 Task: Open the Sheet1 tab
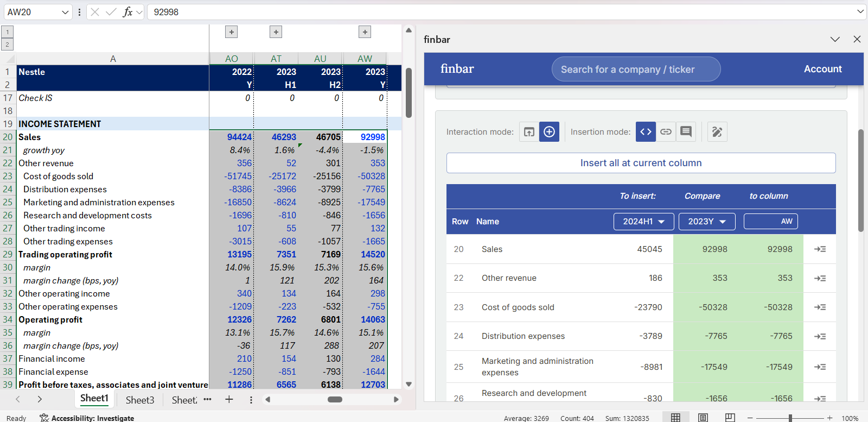94,399
